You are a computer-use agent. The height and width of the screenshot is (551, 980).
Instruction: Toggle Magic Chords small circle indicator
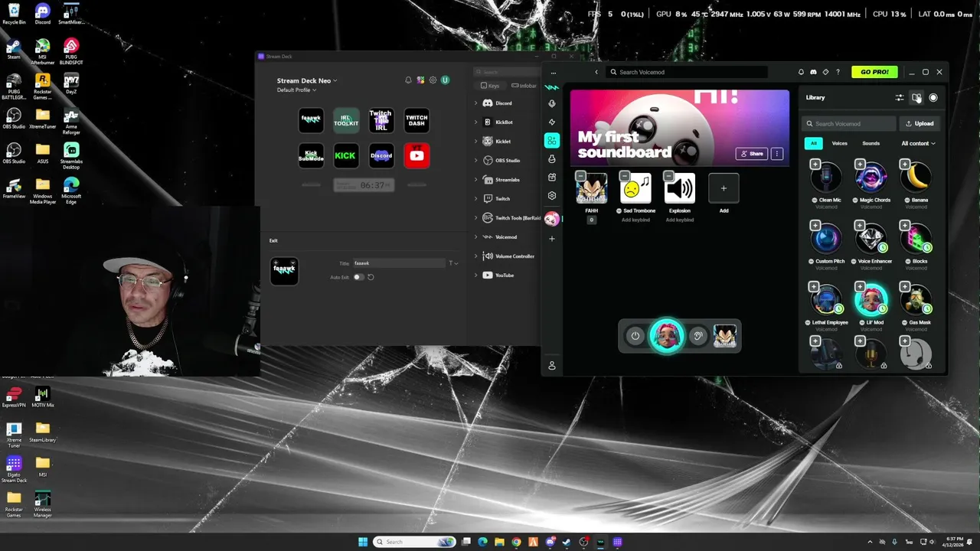point(857,201)
